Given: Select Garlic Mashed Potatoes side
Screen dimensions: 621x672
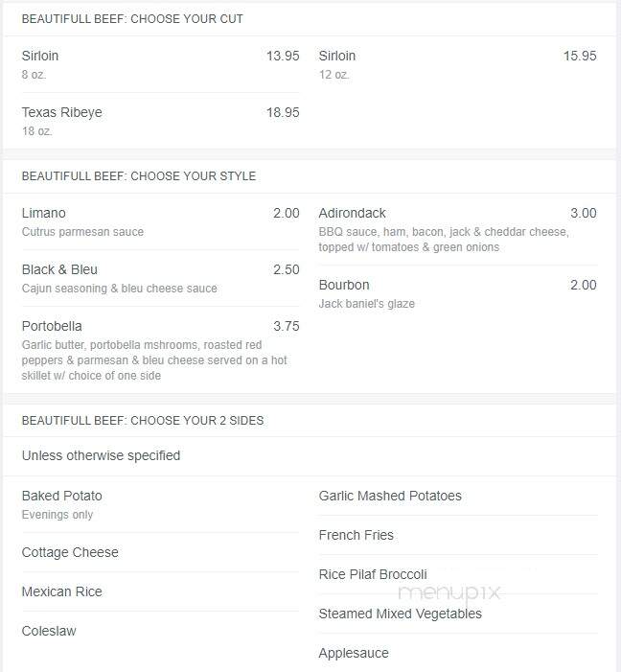Looking at the screenshot, I should click(x=457, y=496).
